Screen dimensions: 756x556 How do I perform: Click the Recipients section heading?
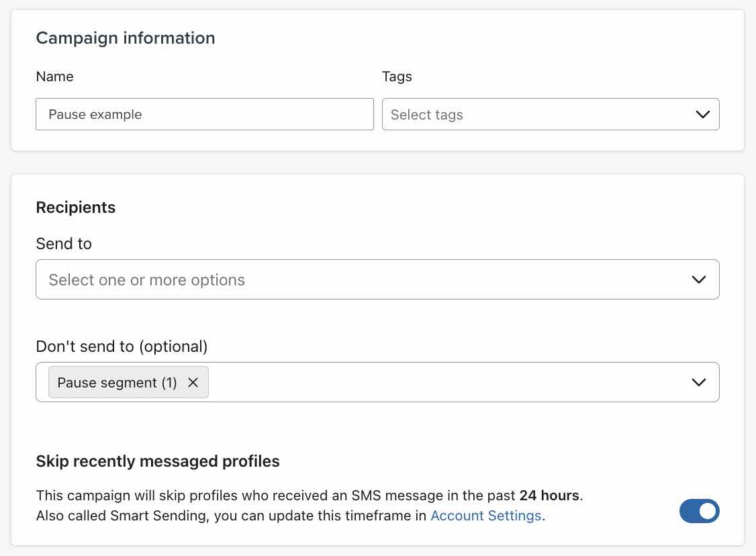coord(76,208)
